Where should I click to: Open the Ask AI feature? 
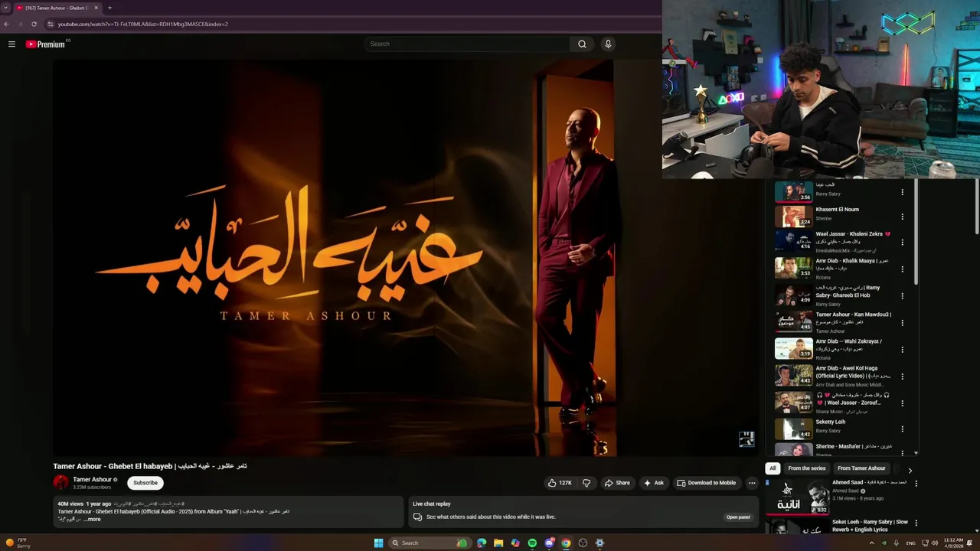tap(653, 483)
